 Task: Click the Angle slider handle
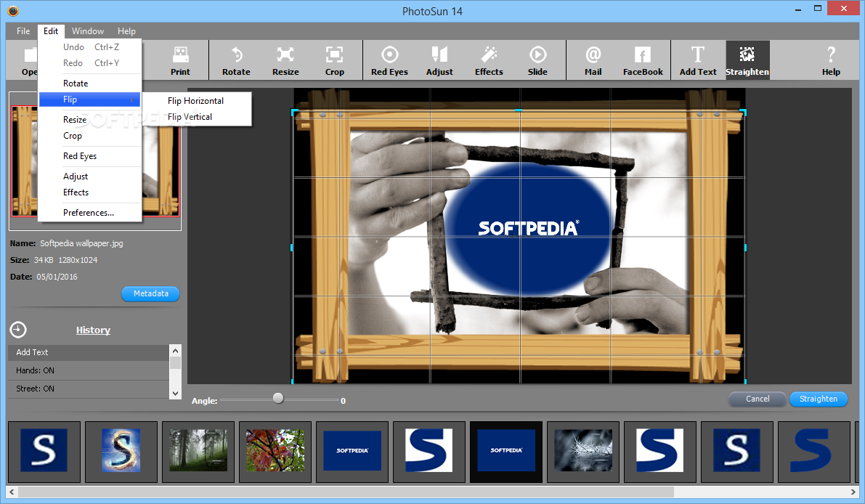pos(278,398)
